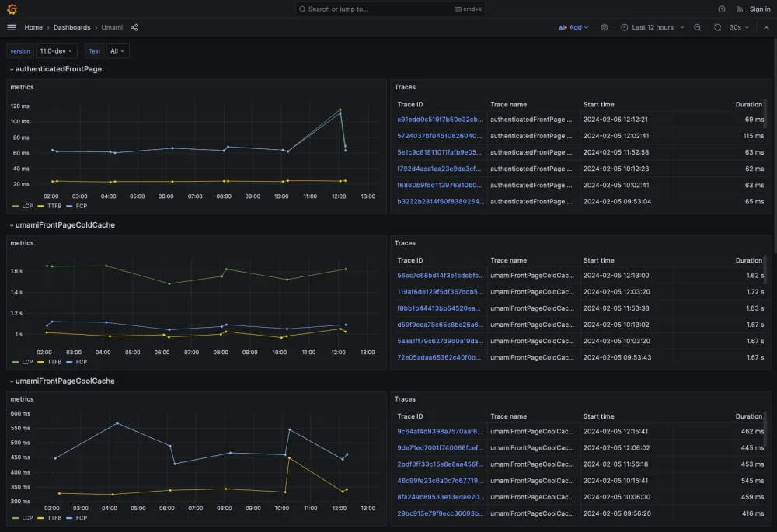Zoom out the time range
Viewport: 777px width, 532px height.
(x=697, y=27)
